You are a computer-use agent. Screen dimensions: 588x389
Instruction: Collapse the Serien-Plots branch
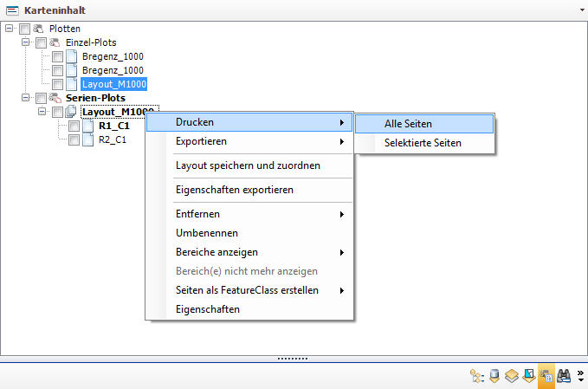(x=25, y=98)
